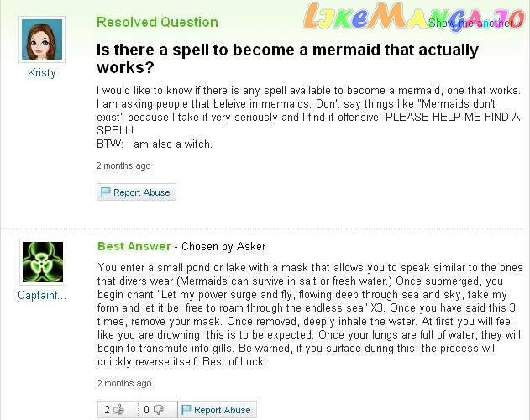Click the Best Answer heading
The image size is (530, 420).
click(134, 246)
